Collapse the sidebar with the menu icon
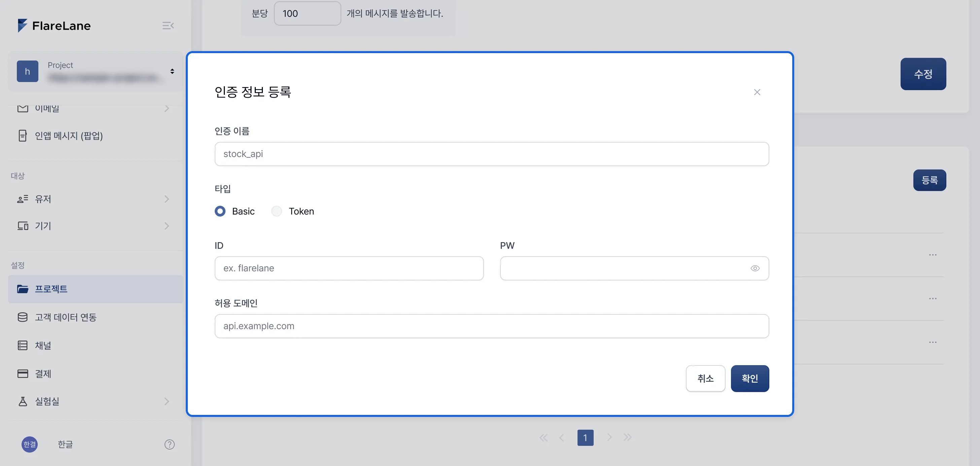Screen dimensions: 980x466 168,26
